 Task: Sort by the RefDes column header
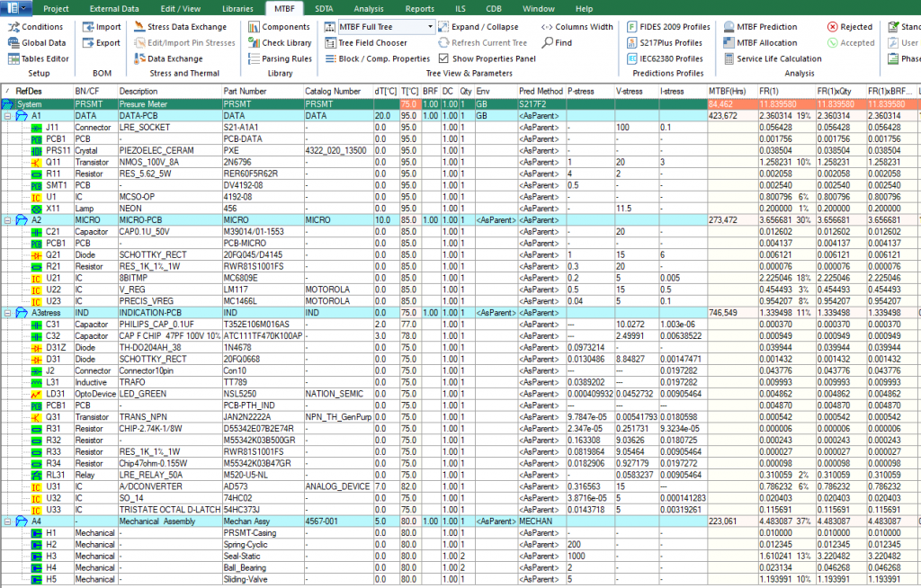37,92
